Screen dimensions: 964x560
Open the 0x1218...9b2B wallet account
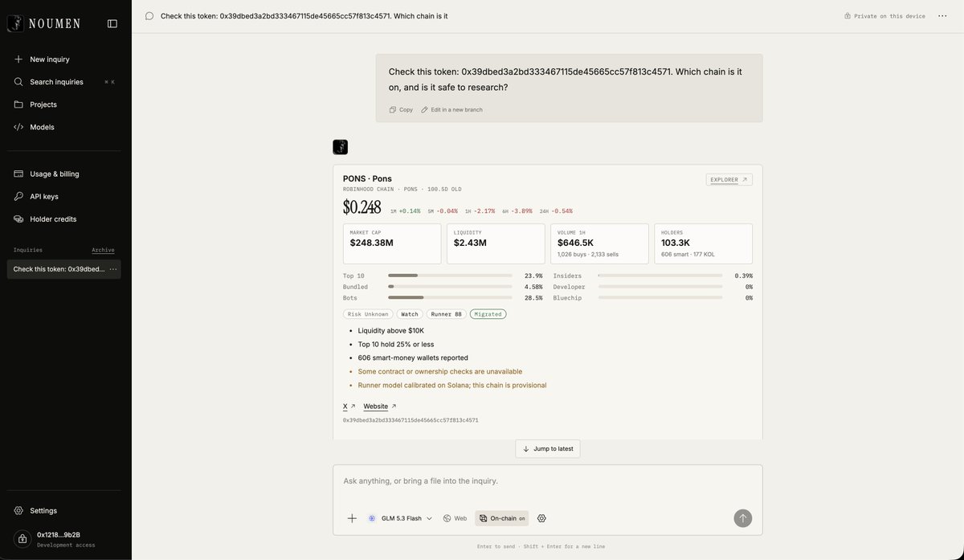(x=66, y=539)
